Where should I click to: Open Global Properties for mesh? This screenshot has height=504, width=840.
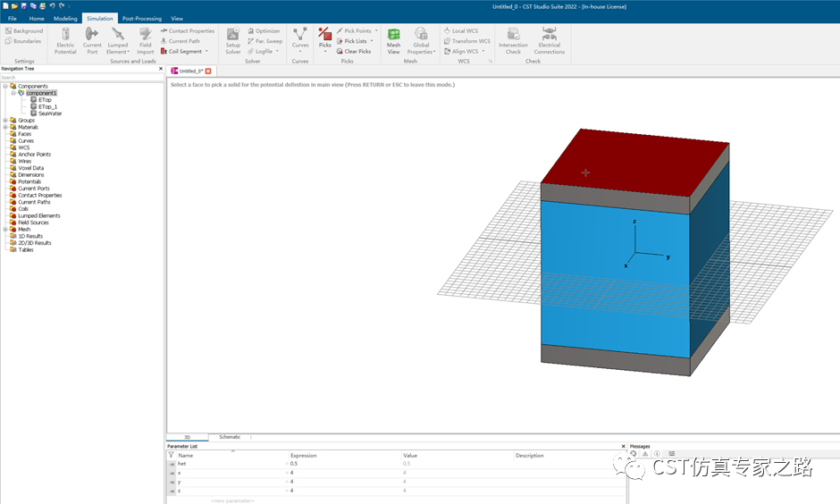421,41
